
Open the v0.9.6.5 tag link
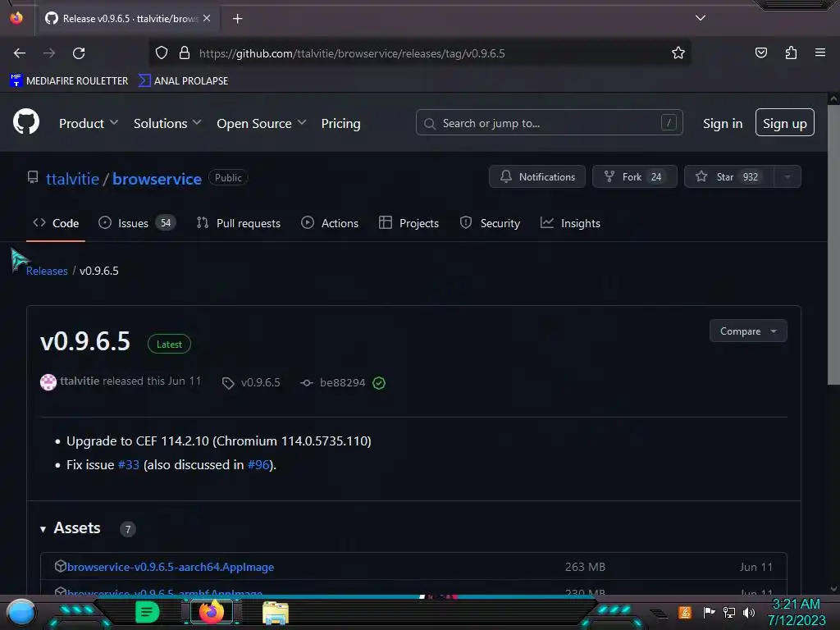point(251,382)
